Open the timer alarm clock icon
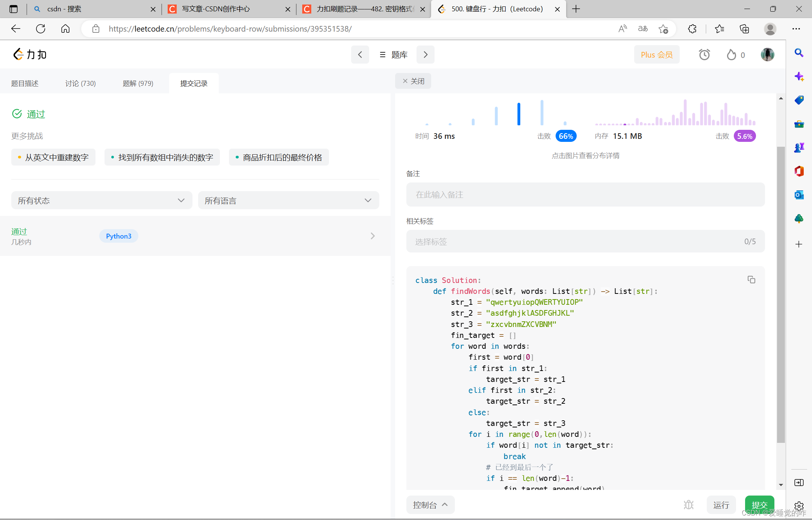812x520 pixels. (x=704, y=55)
